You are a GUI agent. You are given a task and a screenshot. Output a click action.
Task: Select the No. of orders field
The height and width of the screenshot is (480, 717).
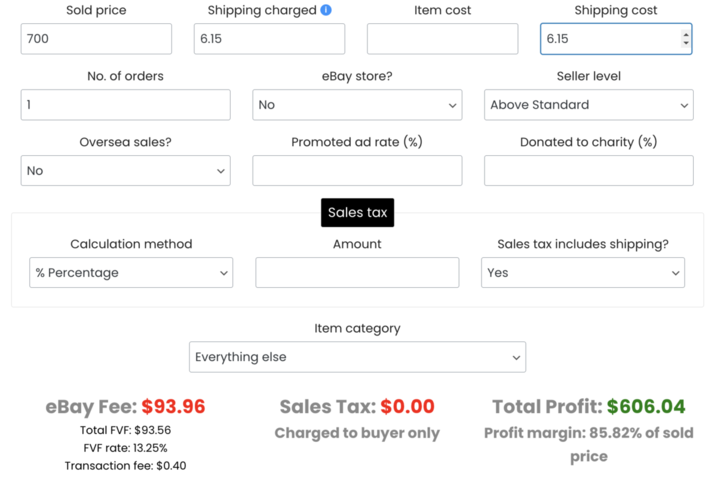click(125, 105)
